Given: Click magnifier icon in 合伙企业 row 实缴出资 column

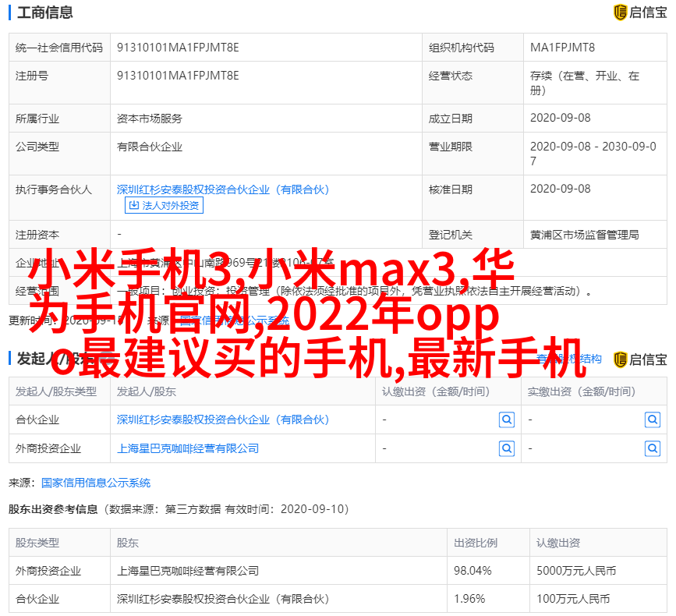Looking at the screenshot, I should tap(653, 420).
